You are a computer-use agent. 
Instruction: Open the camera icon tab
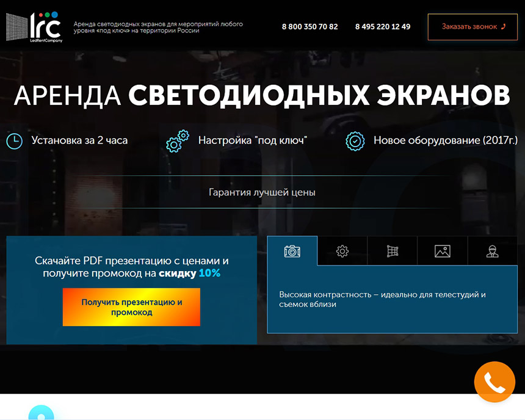coord(292,251)
